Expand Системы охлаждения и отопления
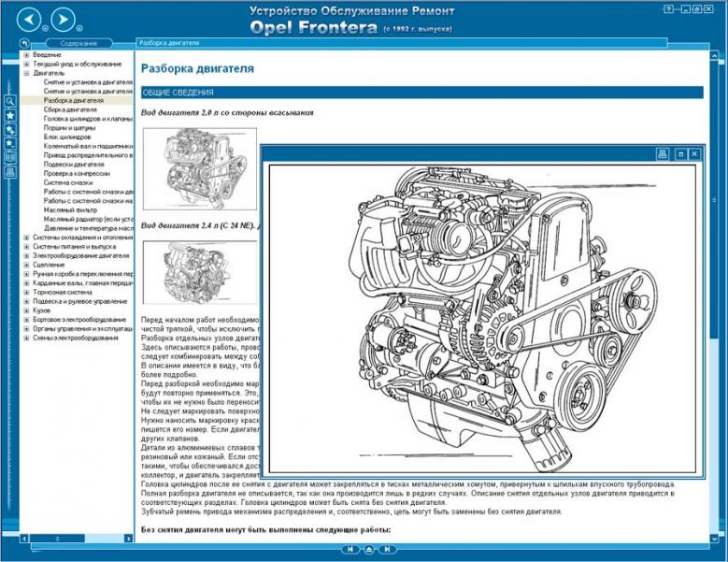The image size is (728, 562). [x=26, y=238]
